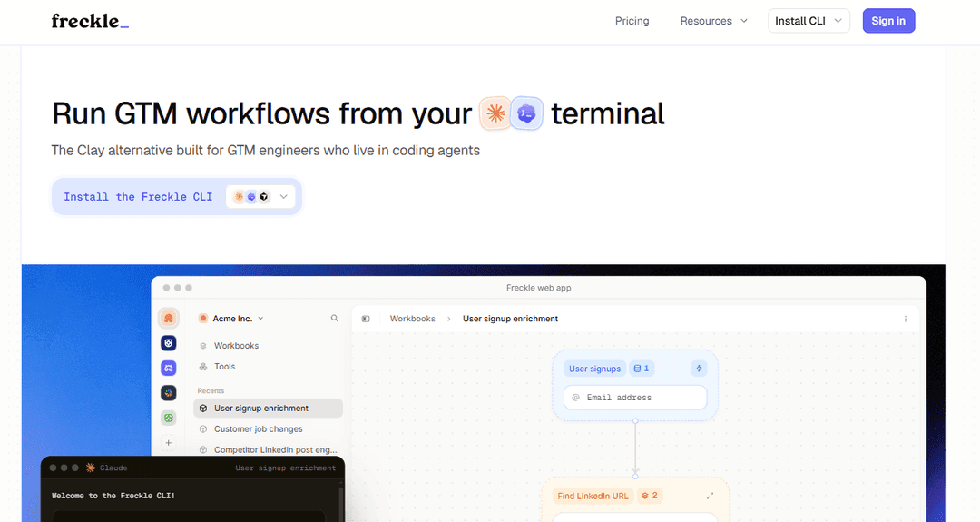This screenshot has width=980, height=522.
Task: Click the "Recents" section label
Action: pyautogui.click(x=211, y=390)
